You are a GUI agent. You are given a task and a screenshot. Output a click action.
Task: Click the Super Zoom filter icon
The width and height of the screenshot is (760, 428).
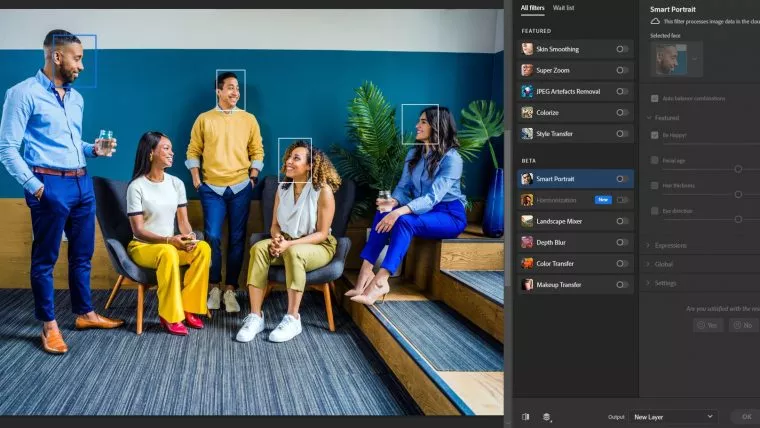(527, 70)
